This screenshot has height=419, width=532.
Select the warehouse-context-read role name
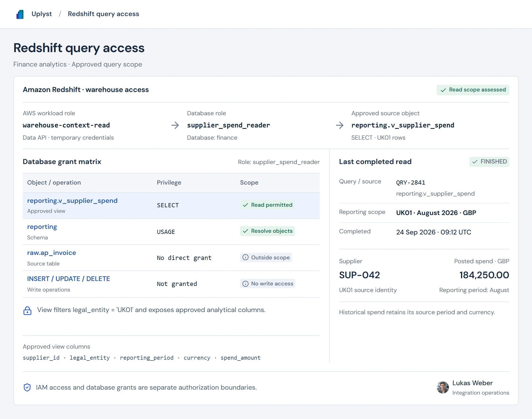coord(66,125)
